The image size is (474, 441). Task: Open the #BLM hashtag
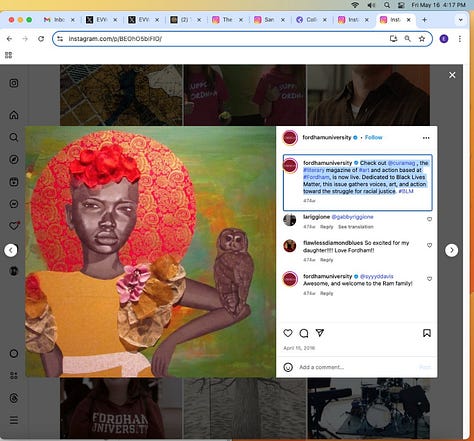click(x=406, y=191)
